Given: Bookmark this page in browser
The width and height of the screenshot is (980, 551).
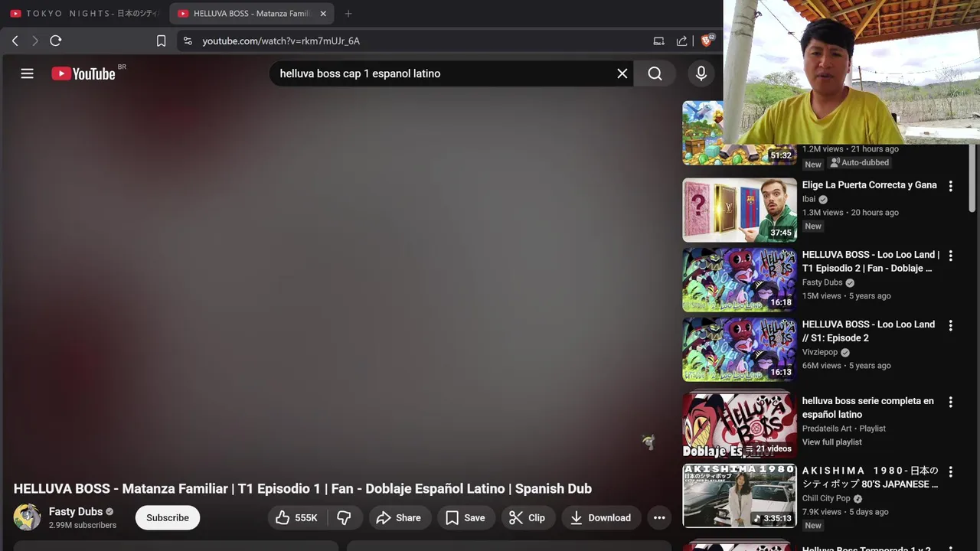Looking at the screenshot, I should click(x=161, y=41).
